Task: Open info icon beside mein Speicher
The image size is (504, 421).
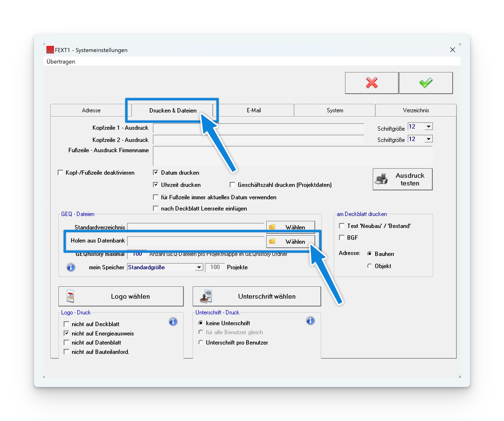Action: coord(71,267)
